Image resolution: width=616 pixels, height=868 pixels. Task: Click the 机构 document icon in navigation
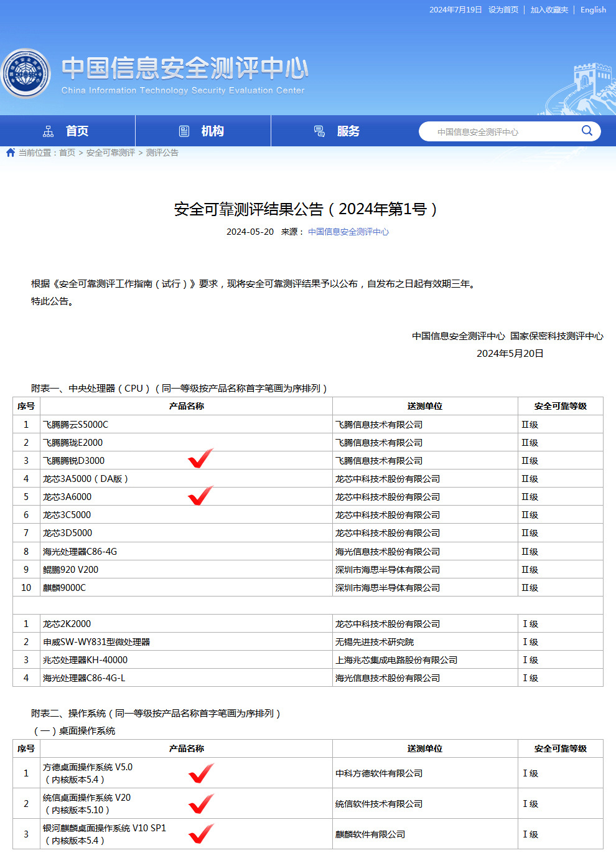tap(184, 131)
